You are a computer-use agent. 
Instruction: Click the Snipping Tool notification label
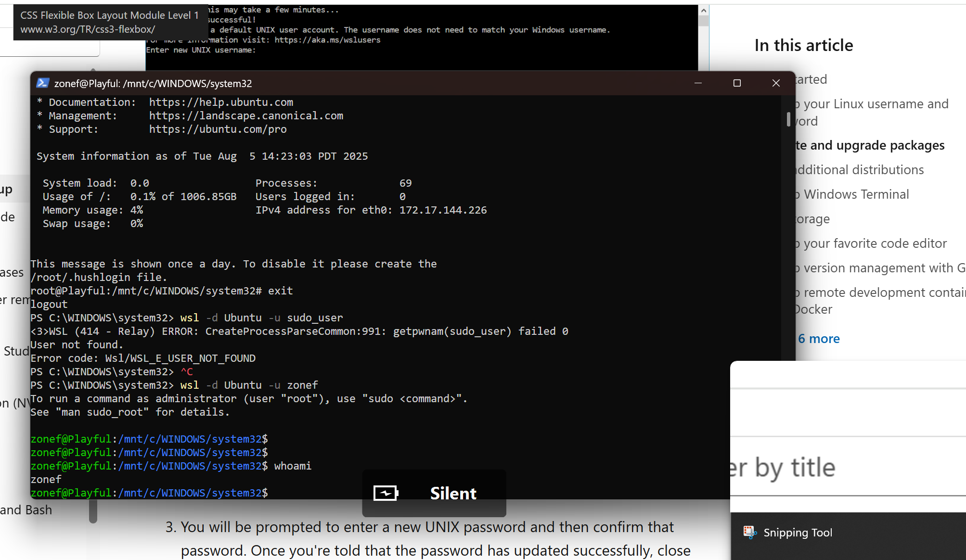tap(798, 533)
